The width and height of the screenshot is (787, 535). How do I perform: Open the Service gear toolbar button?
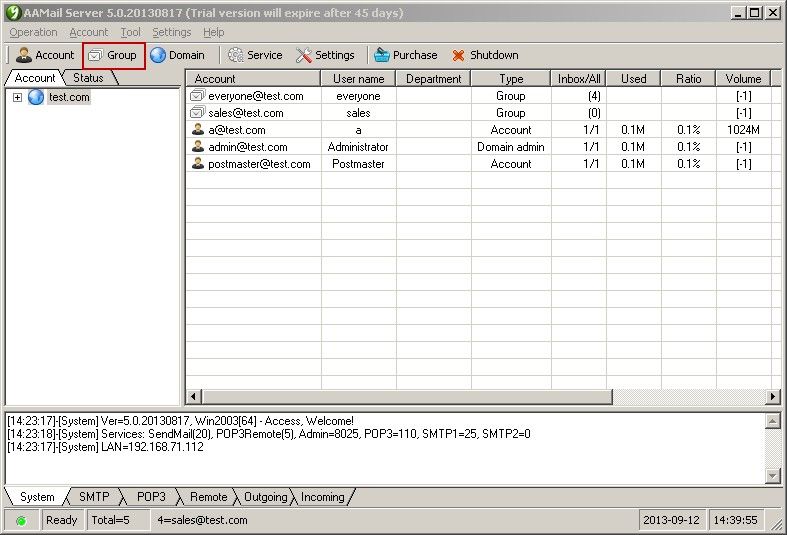(255, 55)
